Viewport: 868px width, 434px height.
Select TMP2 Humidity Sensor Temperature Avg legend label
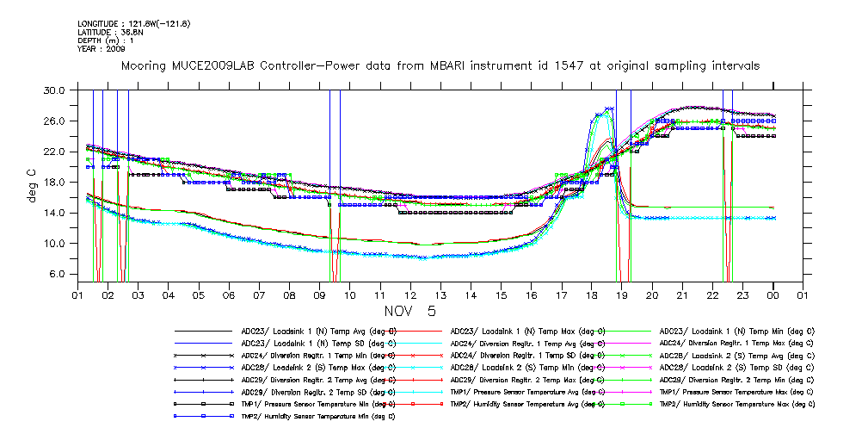click(526, 403)
